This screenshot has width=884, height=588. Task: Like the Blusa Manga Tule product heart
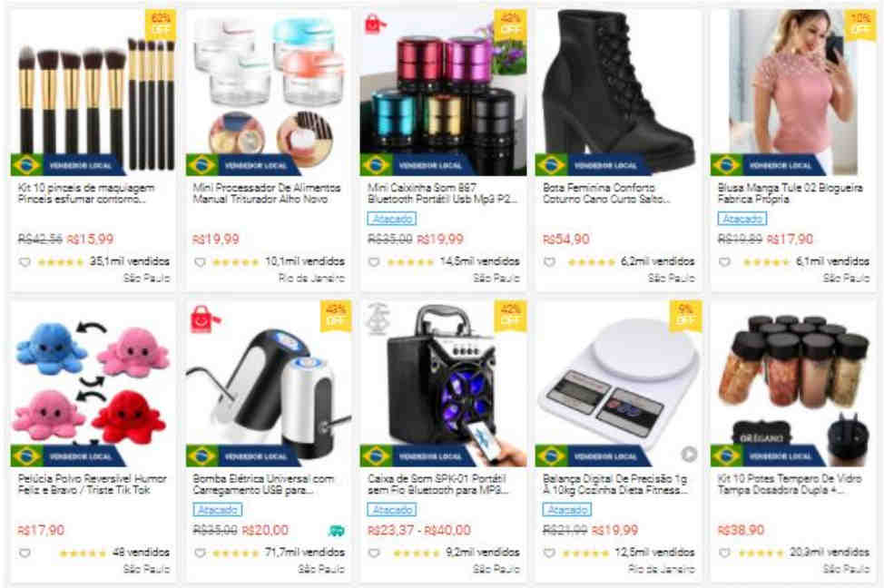pos(724,262)
